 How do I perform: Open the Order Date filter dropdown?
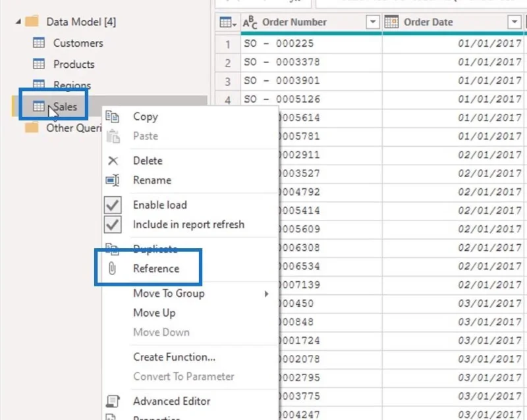(x=514, y=22)
